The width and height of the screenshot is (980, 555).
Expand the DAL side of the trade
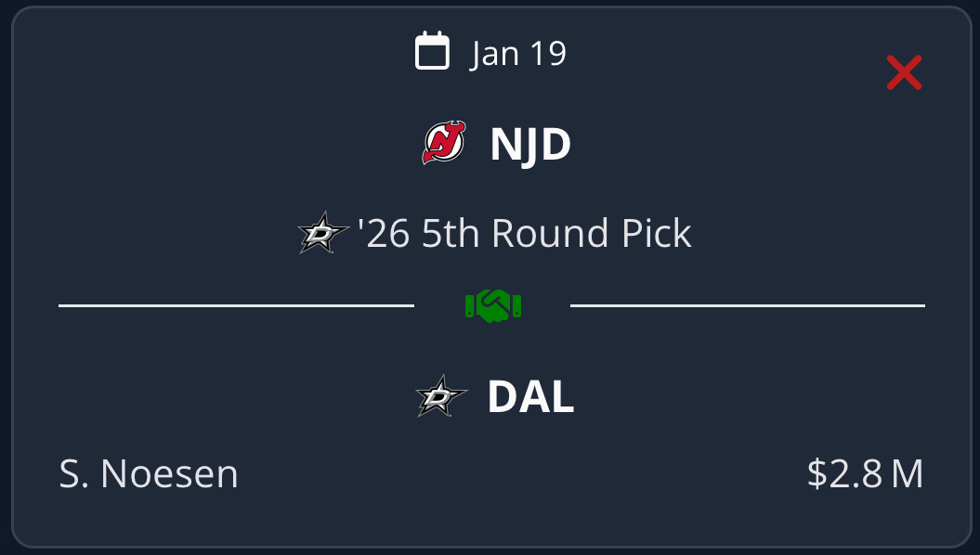[490, 398]
